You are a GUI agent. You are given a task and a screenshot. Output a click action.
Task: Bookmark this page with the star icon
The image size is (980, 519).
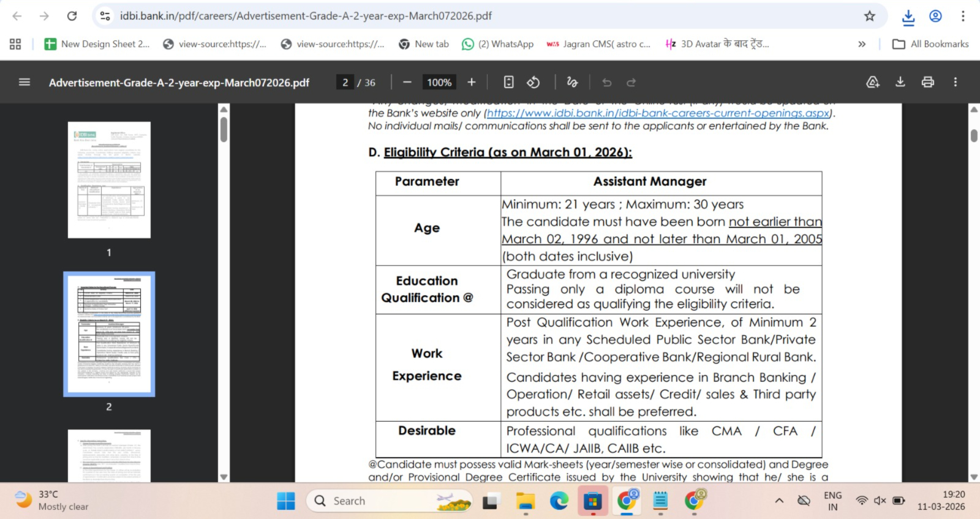(x=869, y=16)
